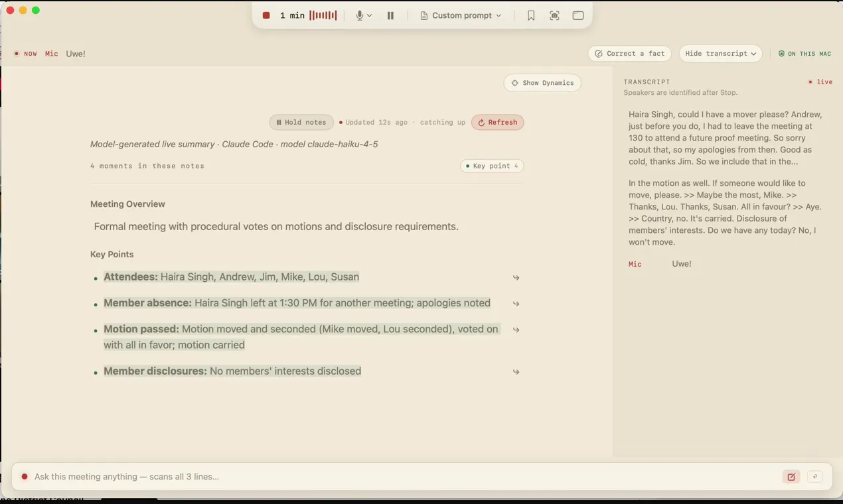Click the 'Formal meeting with procedural votes' overview text
The image size is (843, 504).
click(276, 227)
